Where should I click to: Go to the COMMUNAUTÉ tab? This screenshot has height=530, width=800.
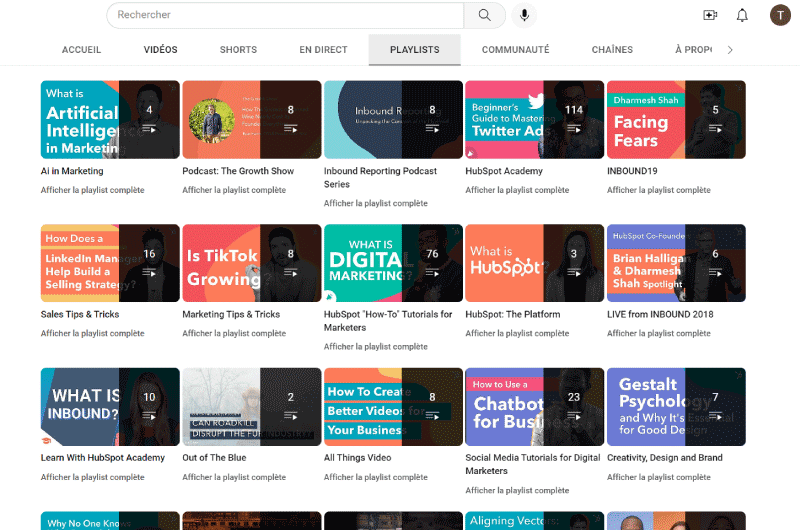coord(515,50)
